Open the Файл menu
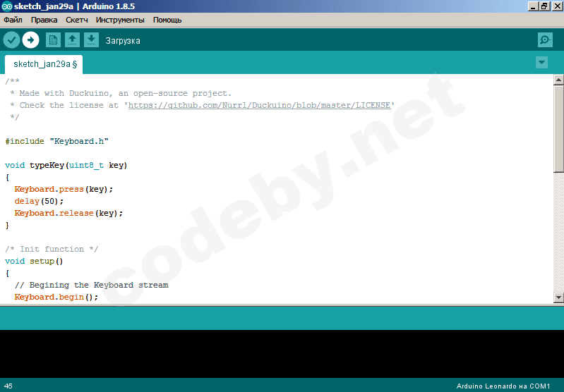Viewport: 564px width, 392px height. click(x=13, y=20)
